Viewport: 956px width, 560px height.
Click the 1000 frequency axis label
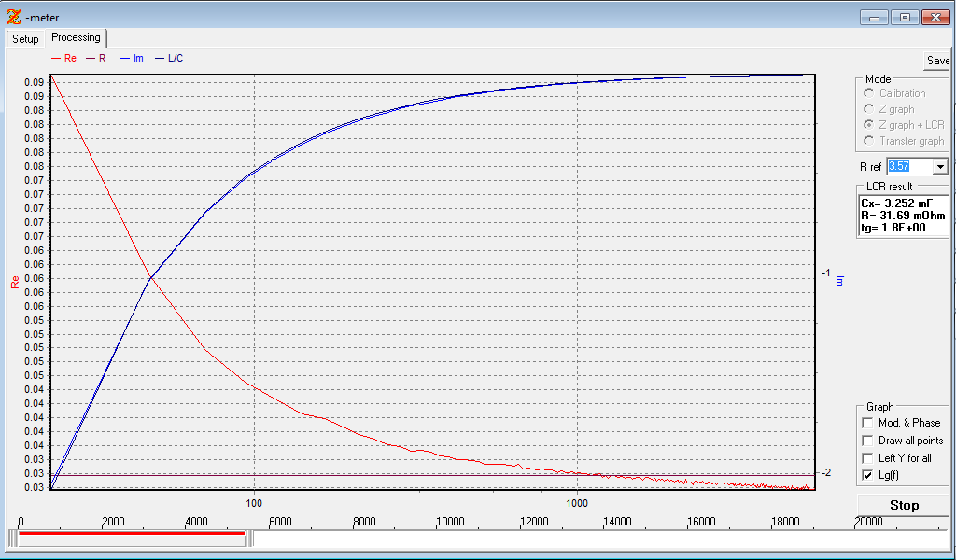[577, 503]
